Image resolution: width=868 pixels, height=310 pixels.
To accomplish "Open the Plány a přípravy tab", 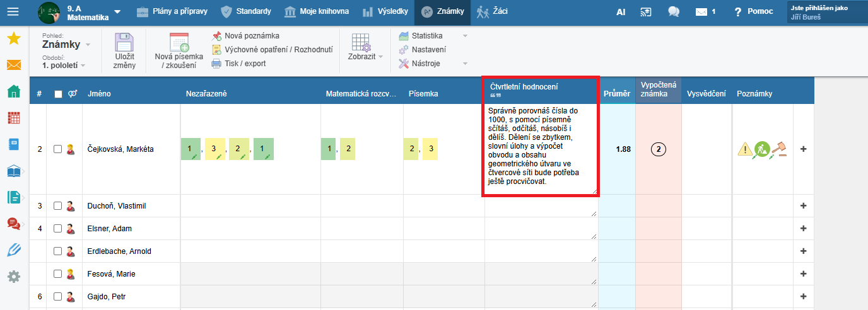I will (x=172, y=11).
